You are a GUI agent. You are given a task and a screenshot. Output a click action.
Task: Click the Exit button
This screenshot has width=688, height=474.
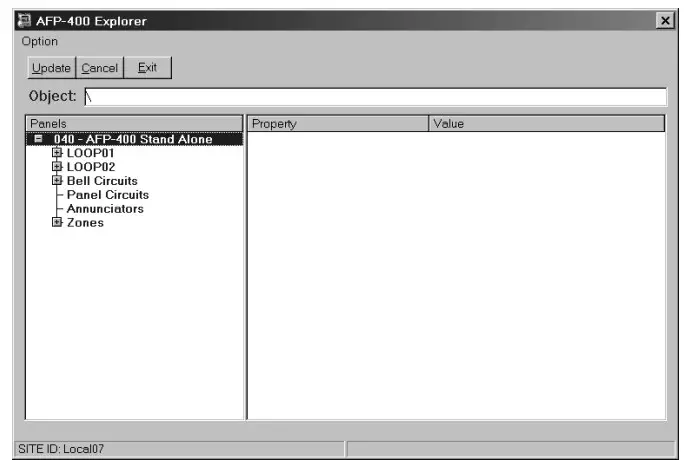coord(147,68)
